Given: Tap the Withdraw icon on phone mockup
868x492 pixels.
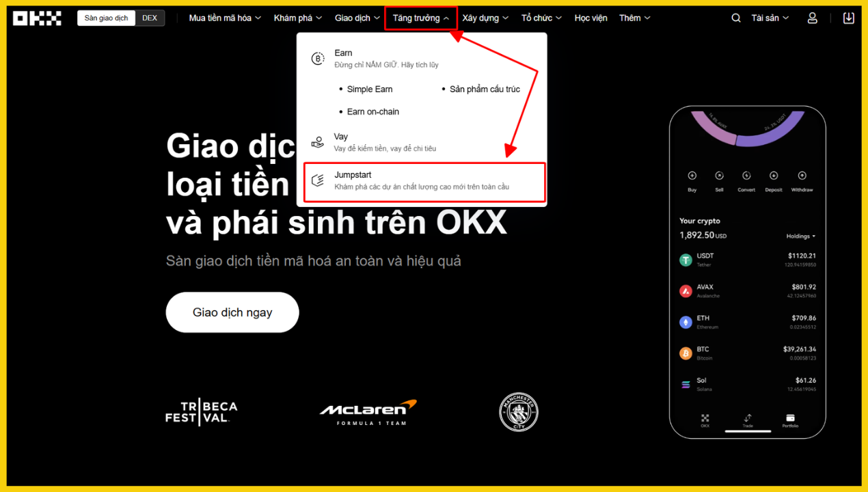Looking at the screenshot, I should coord(802,176).
